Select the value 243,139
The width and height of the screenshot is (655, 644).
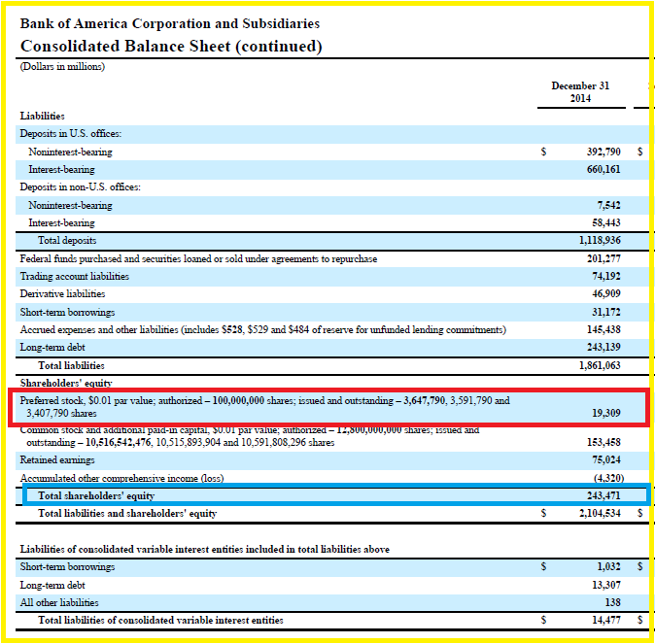coord(603,347)
